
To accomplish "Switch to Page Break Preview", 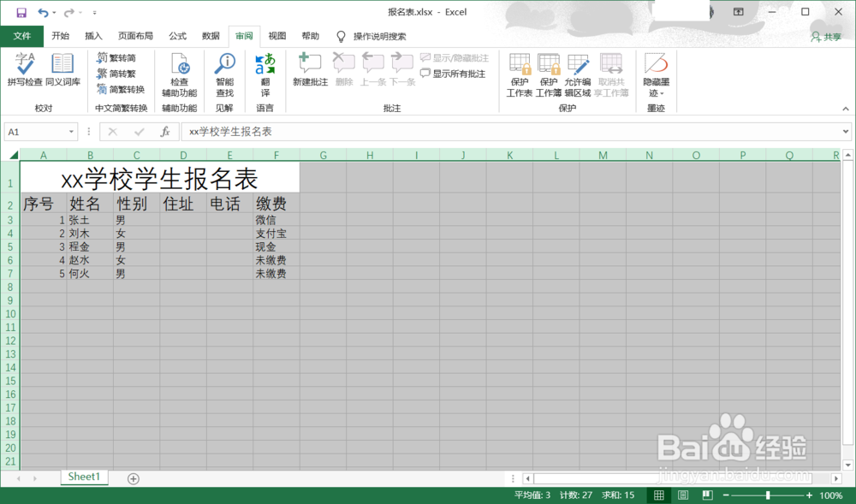I will 707,495.
